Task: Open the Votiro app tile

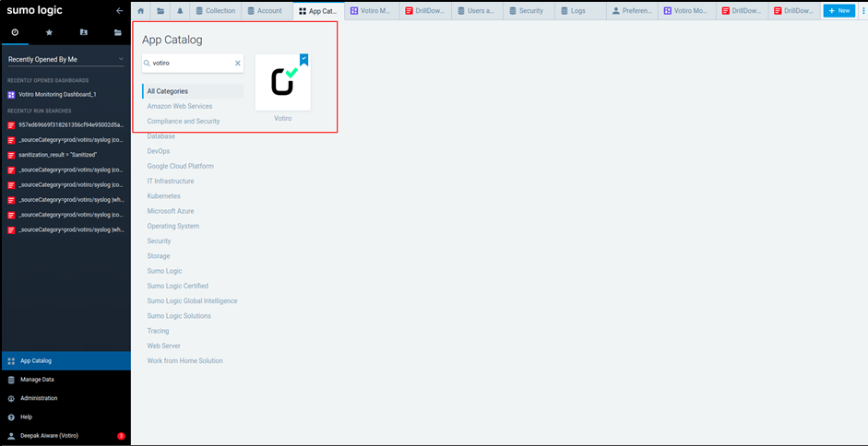Action: coord(282,82)
